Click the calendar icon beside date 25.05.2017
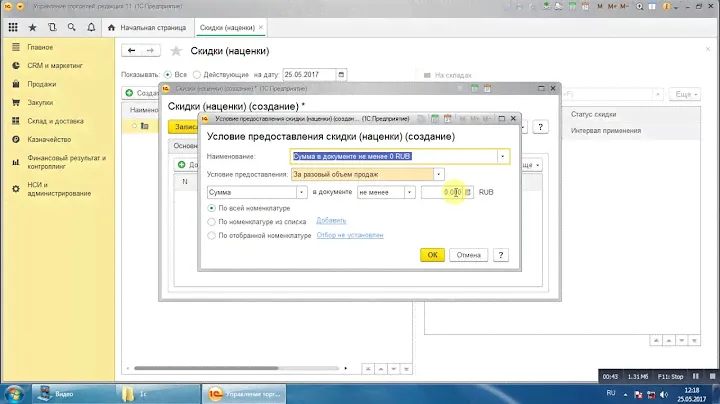 (x=343, y=74)
